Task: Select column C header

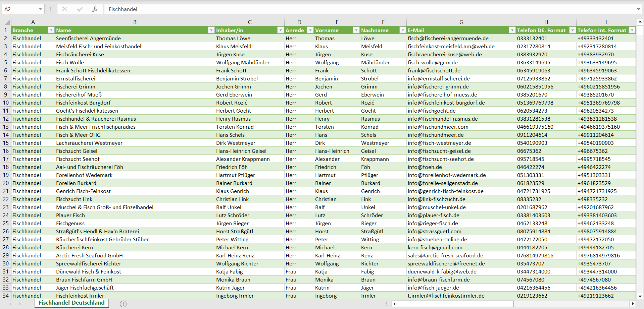Action: click(x=250, y=22)
